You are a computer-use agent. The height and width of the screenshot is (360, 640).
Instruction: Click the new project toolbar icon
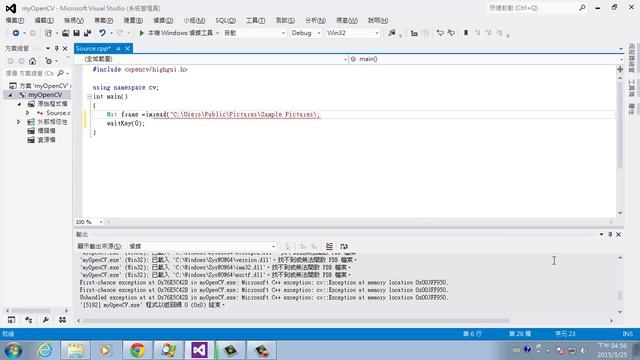click(48, 33)
